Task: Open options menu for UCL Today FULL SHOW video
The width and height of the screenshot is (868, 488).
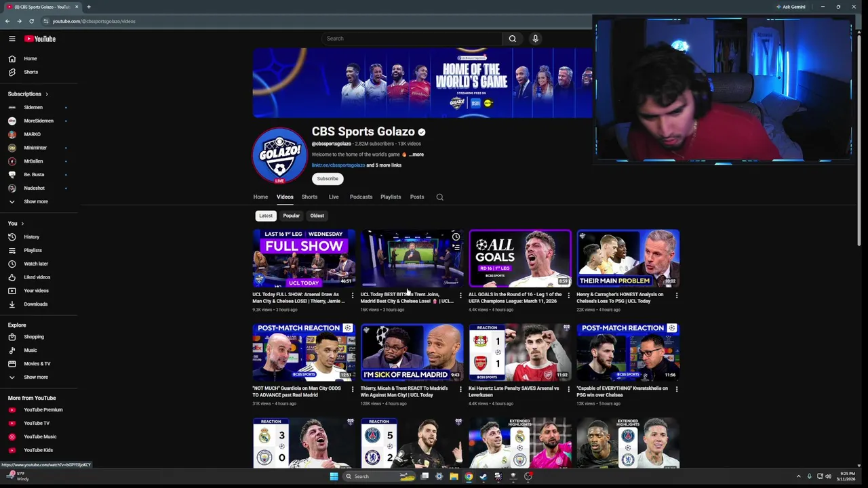Action: point(352,295)
